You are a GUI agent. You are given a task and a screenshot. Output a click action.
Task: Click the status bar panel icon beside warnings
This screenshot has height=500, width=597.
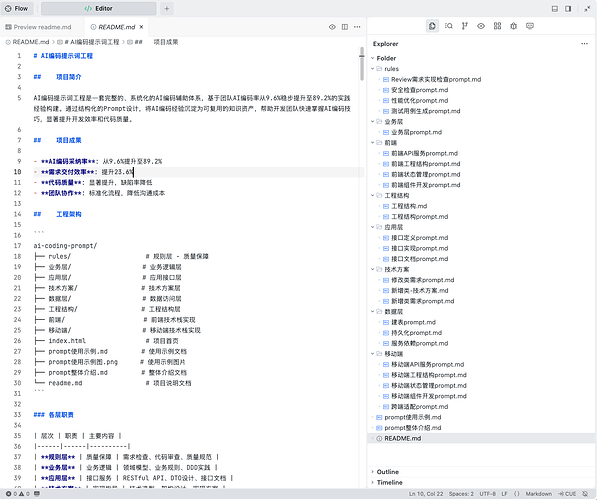pos(37,494)
